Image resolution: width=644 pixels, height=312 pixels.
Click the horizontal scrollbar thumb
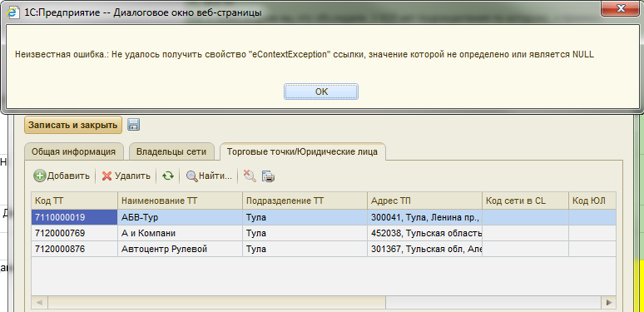click(217, 303)
